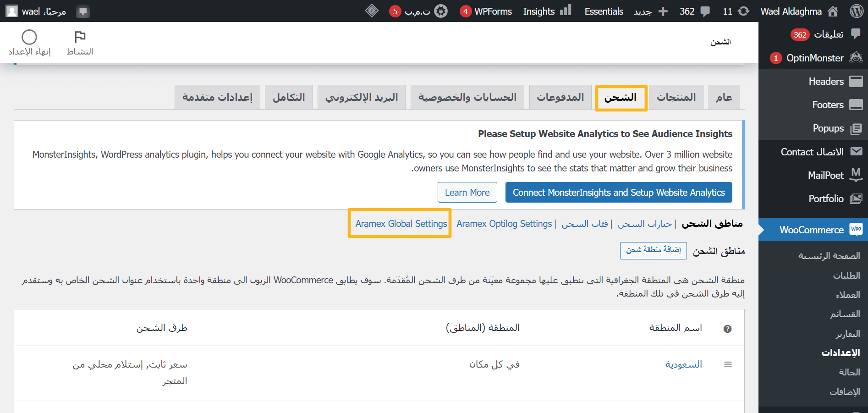Click the MailPoet sidebar icon

pyautogui.click(x=857, y=175)
